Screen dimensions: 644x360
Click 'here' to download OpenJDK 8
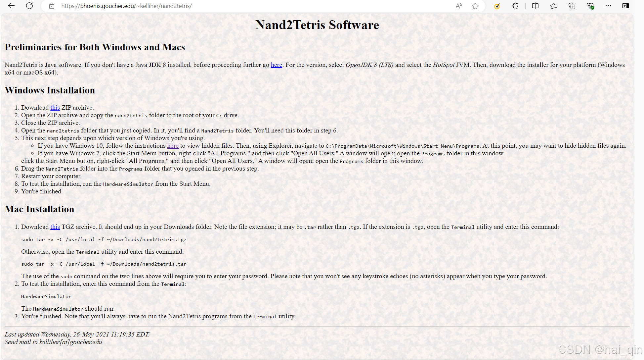(x=276, y=65)
